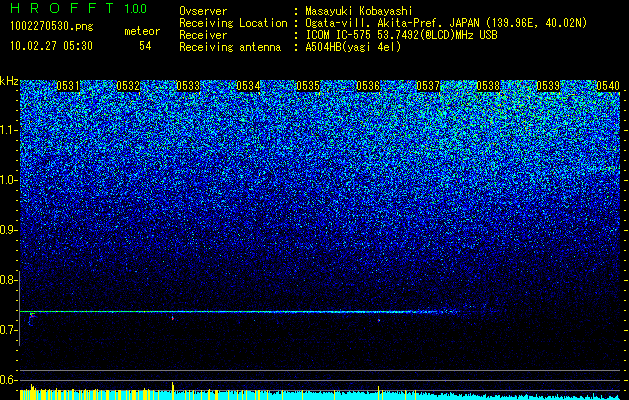Click the 0534 time marker

pos(248,86)
